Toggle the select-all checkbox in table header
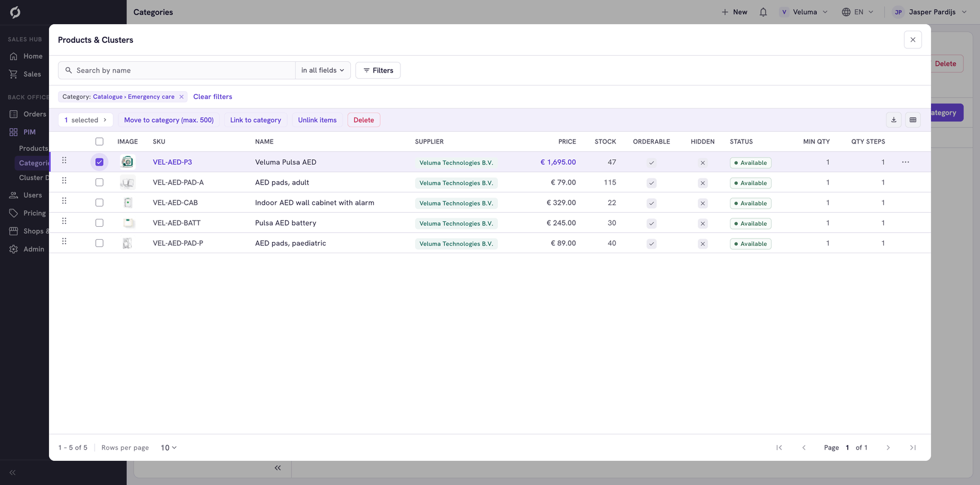 [x=99, y=142]
